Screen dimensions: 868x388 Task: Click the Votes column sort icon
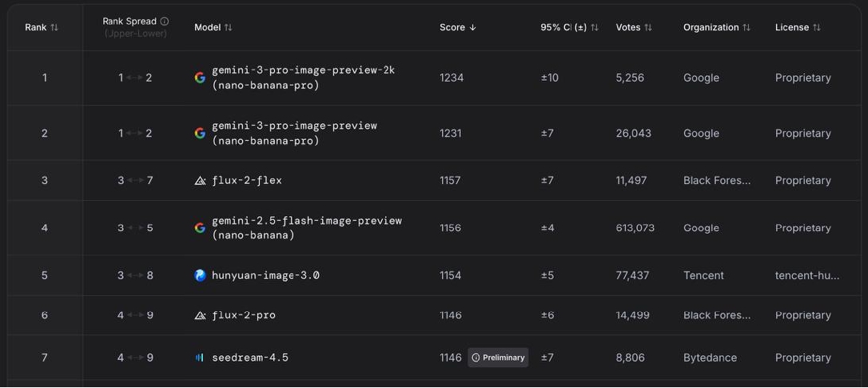[648, 27]
